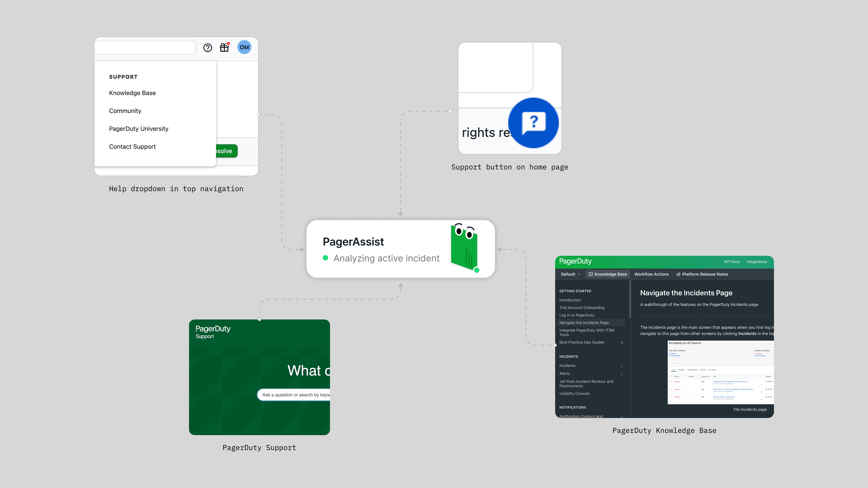The width and height of the screenshot is (868, 488).
Task: Open the API Docs link
Action: point(731,261)
